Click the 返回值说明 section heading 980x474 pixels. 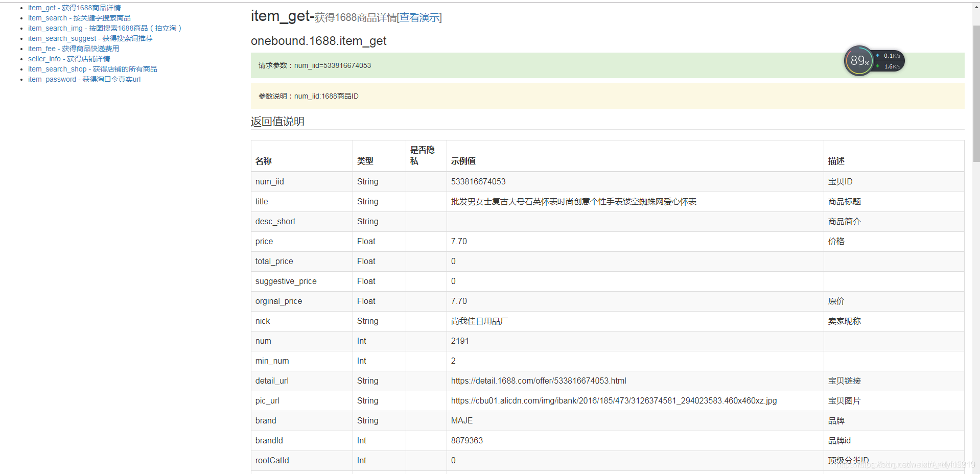pos(277,122)
